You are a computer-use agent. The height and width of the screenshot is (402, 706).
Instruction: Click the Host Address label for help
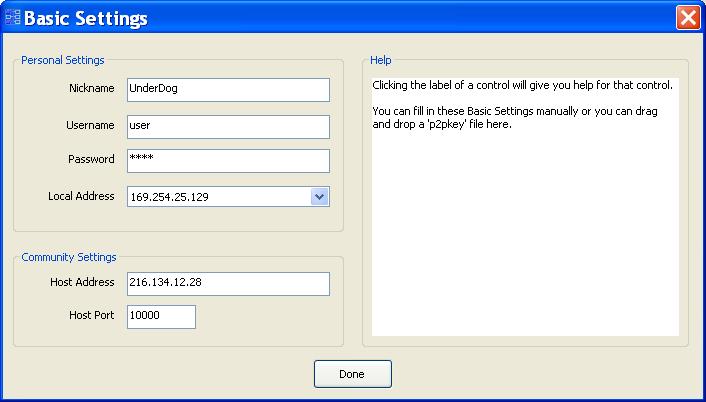tap(82, 282)
